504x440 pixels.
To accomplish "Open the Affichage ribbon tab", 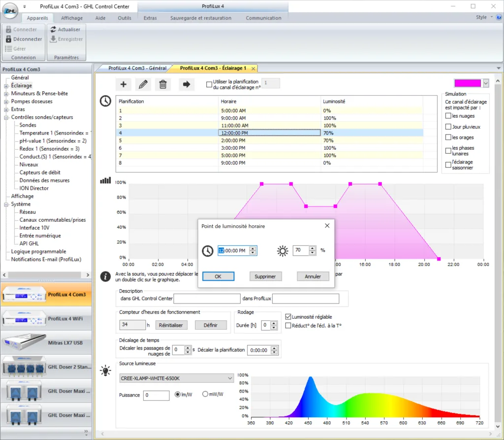I will pyautogui.click(x=72, y=18).
